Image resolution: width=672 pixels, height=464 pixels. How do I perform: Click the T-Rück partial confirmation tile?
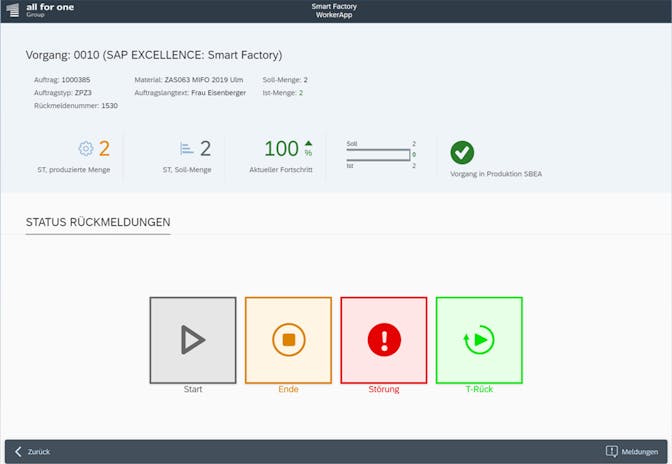(479, 340)
